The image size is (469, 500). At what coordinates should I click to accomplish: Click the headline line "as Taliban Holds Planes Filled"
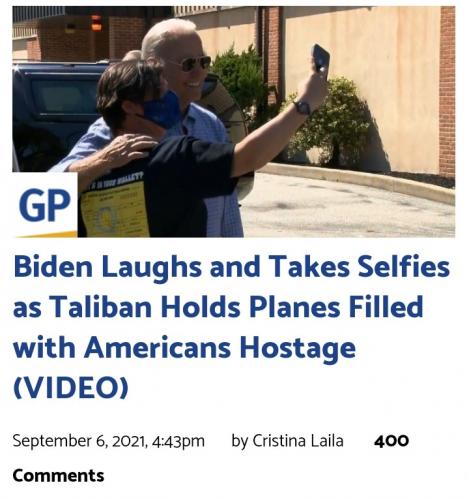click(218, 307)
